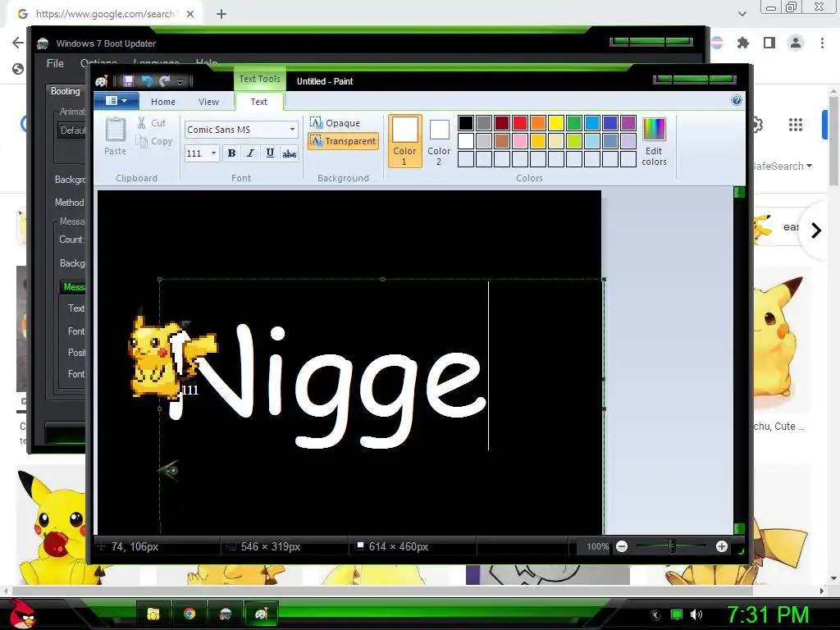Open File Explorer from the taskbar
Image resolution: width=840 pixels, height=630 pixels.
pyautogui.click(x=153, y=614)
